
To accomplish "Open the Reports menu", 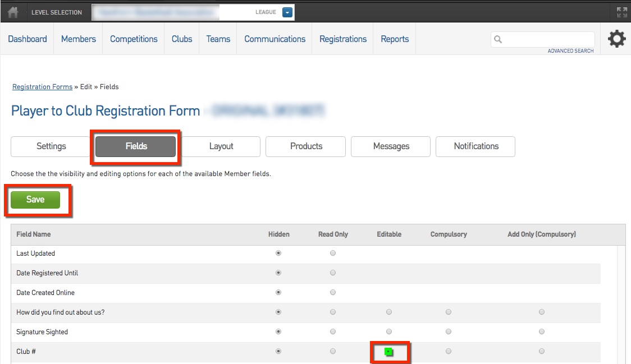I will [395, 39].
